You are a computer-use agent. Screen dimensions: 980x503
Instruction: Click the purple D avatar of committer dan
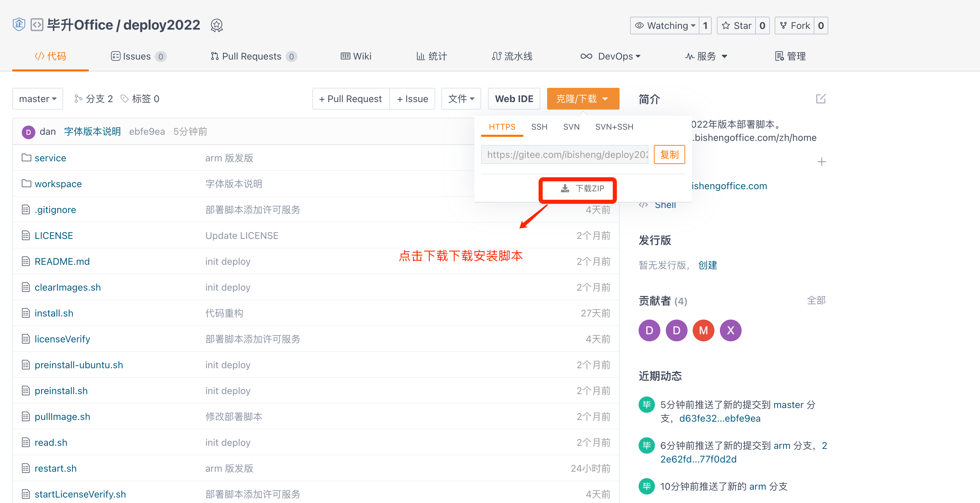pyautogui.click(x=28, y=132)
